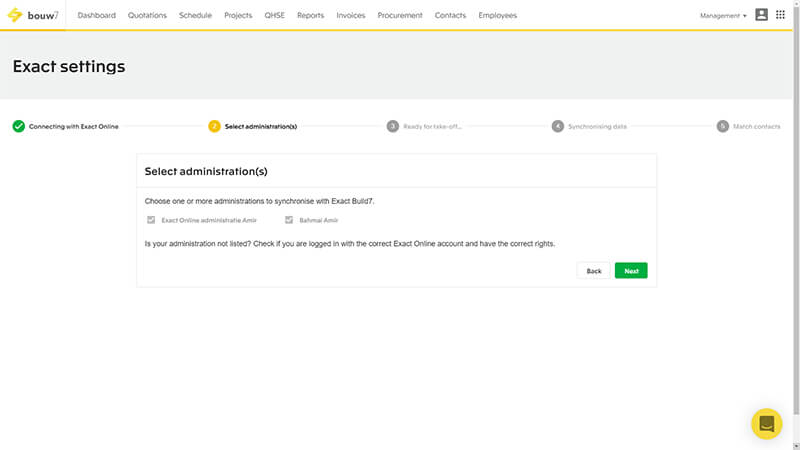The width and height of the screenshot is (800, 450).
Task: Click the step 3 circle icon
Action: point(392,126)
